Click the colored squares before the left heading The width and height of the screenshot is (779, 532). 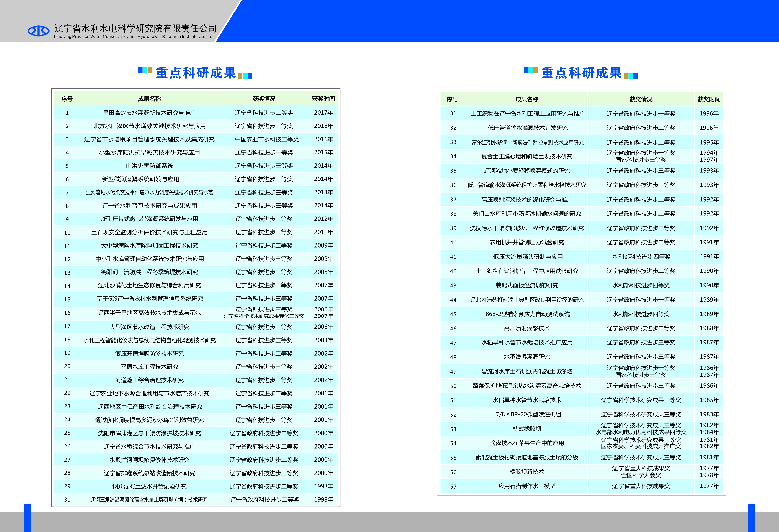[x=145, y=70]
